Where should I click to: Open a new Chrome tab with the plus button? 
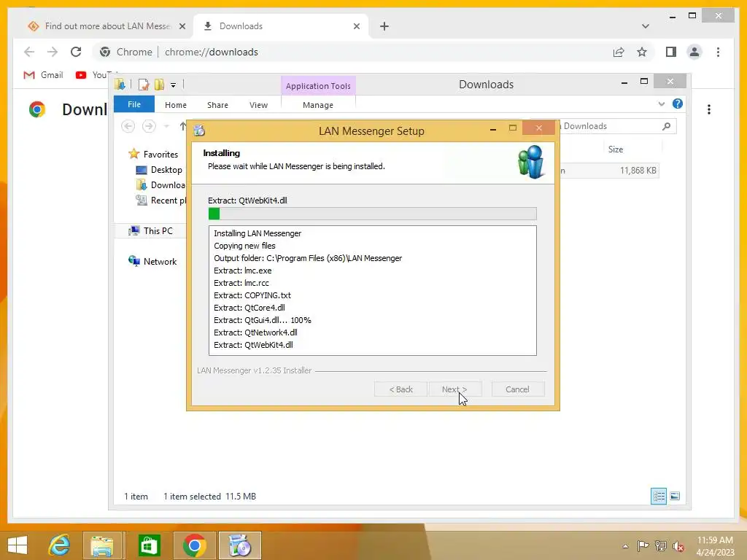tap(384, 26)
